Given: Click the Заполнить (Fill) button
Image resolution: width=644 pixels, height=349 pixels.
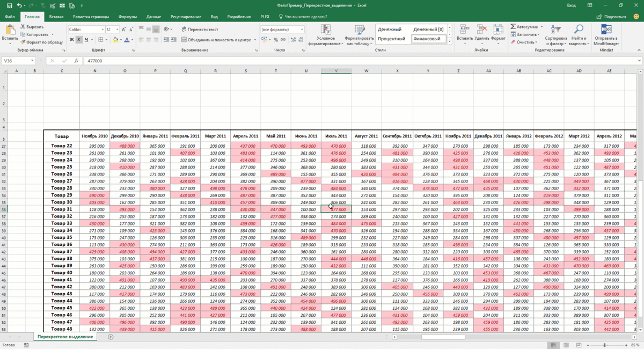Looking at the screenshot, I should coord(526,34).
